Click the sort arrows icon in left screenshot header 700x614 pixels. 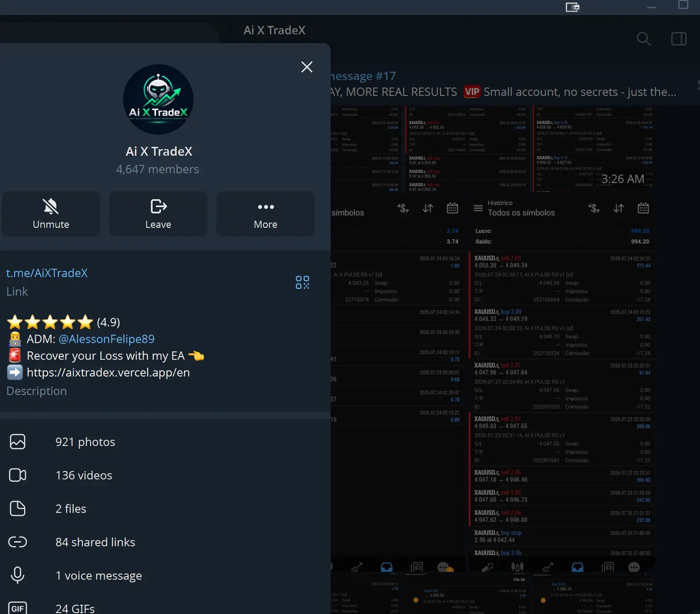click(428, 208)
